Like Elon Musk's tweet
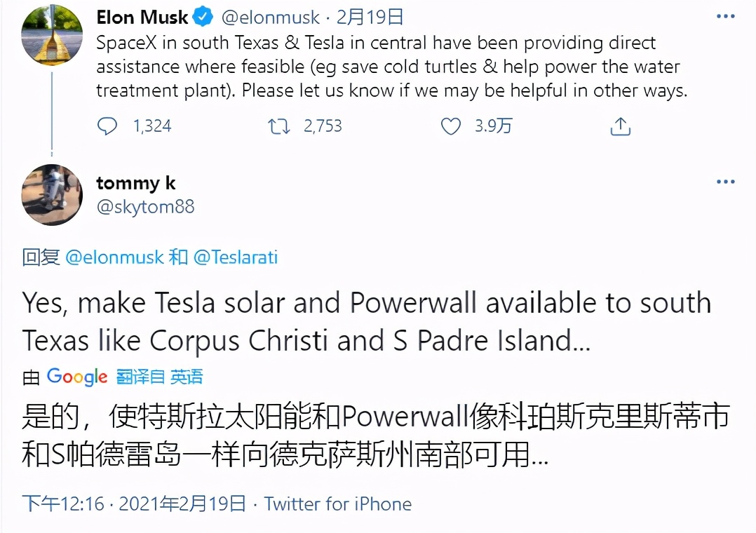756x533 pixels. (x=450, y=126)
